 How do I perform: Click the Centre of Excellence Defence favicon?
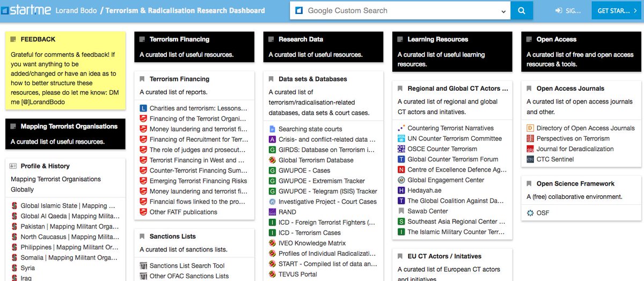point(401,170)
